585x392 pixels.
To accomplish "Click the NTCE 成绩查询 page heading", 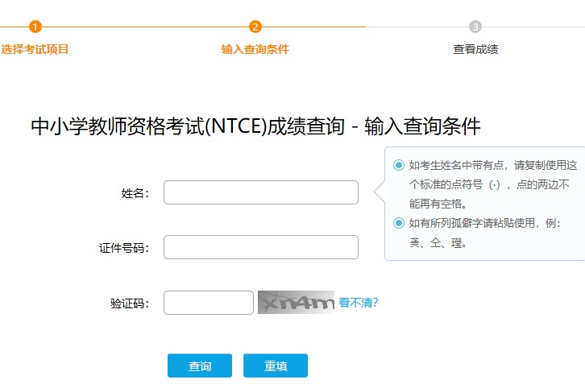I will [x=255, y=126].
